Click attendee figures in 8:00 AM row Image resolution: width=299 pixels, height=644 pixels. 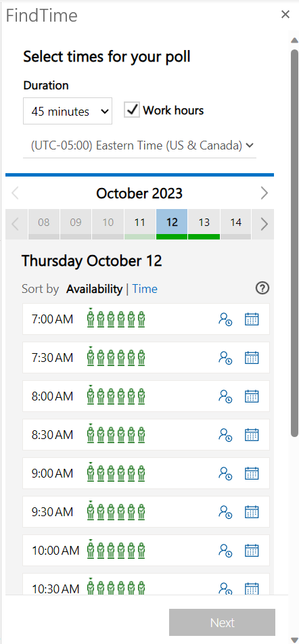pos(116,396)
